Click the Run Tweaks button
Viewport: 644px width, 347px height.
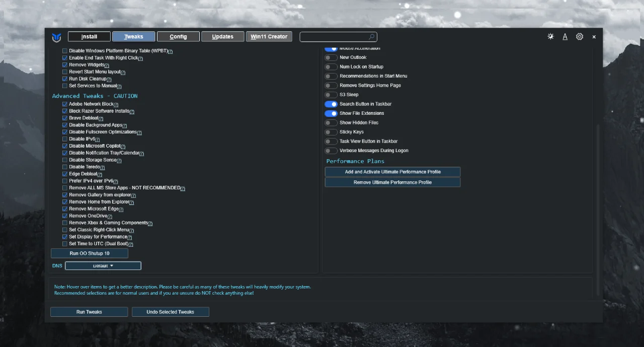pos(89,312)
